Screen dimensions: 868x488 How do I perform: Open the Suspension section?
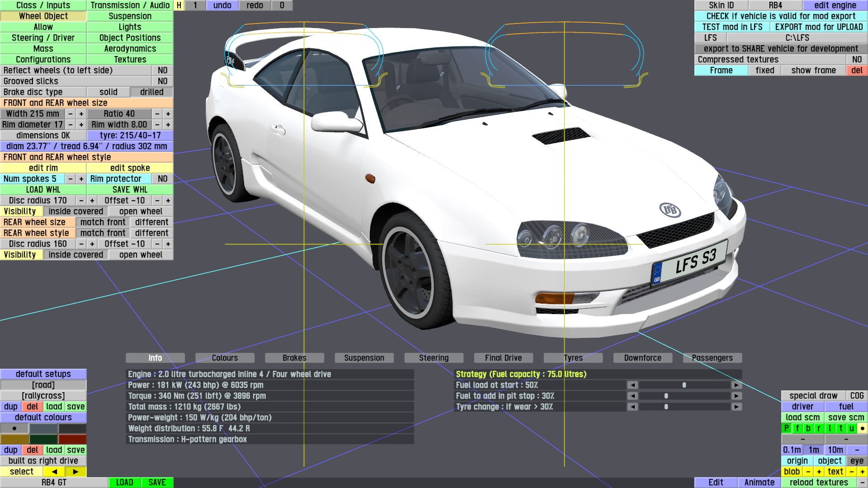click(130, 16)
